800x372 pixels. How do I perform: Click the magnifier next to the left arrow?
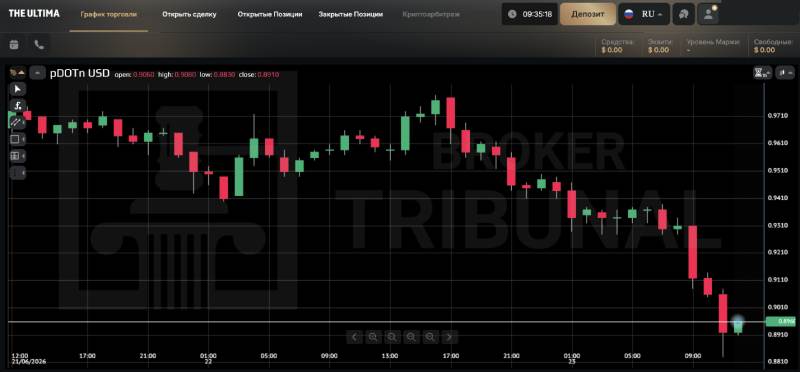point(373,337)
